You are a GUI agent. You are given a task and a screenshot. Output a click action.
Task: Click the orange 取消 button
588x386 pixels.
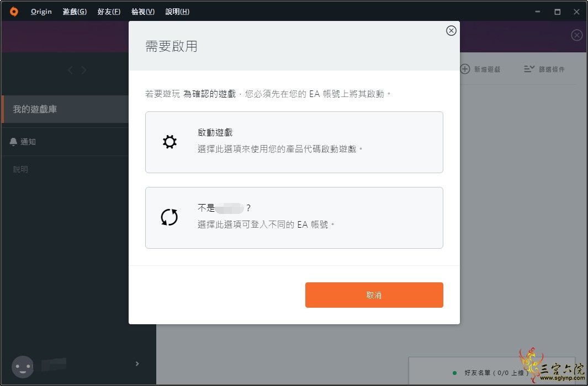coord(374,295)
